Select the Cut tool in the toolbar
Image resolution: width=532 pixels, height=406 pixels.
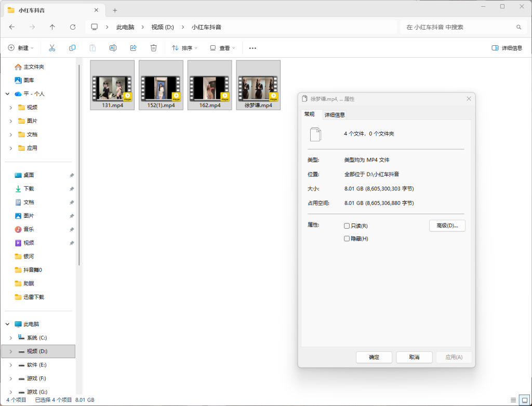click(x=51, y=47)
